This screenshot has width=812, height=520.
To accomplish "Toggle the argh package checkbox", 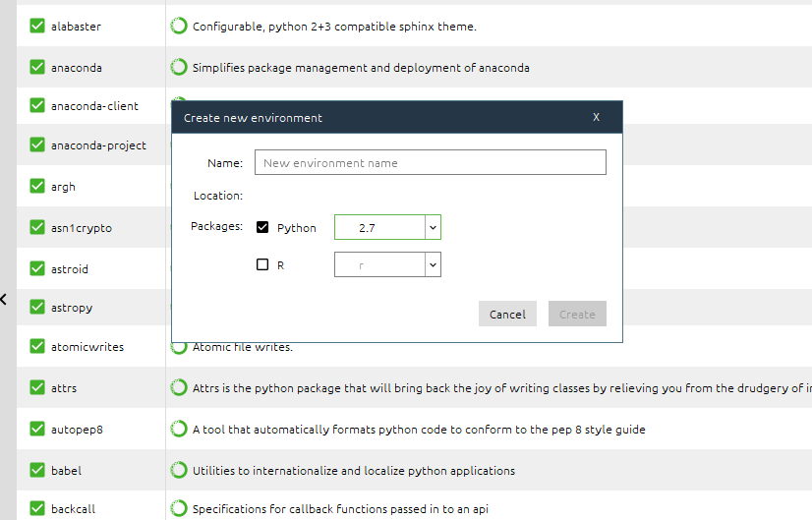I will [x=37, y=187].
